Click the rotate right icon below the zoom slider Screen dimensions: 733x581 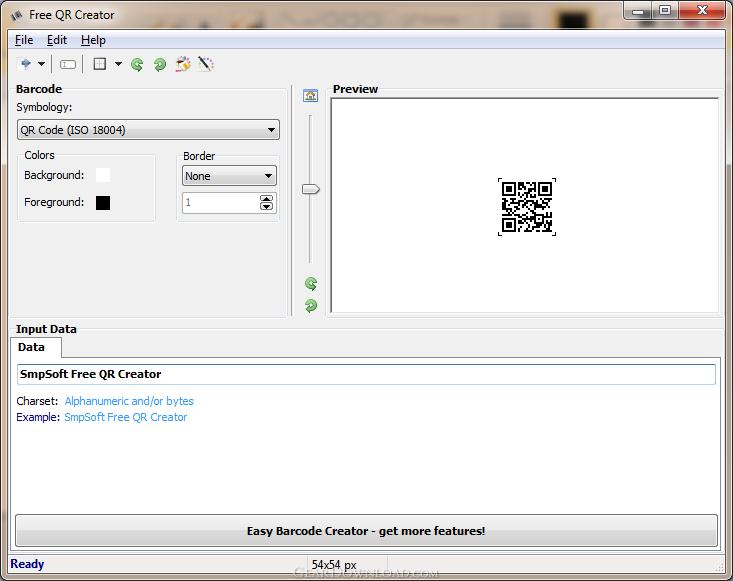coord(311,306)
